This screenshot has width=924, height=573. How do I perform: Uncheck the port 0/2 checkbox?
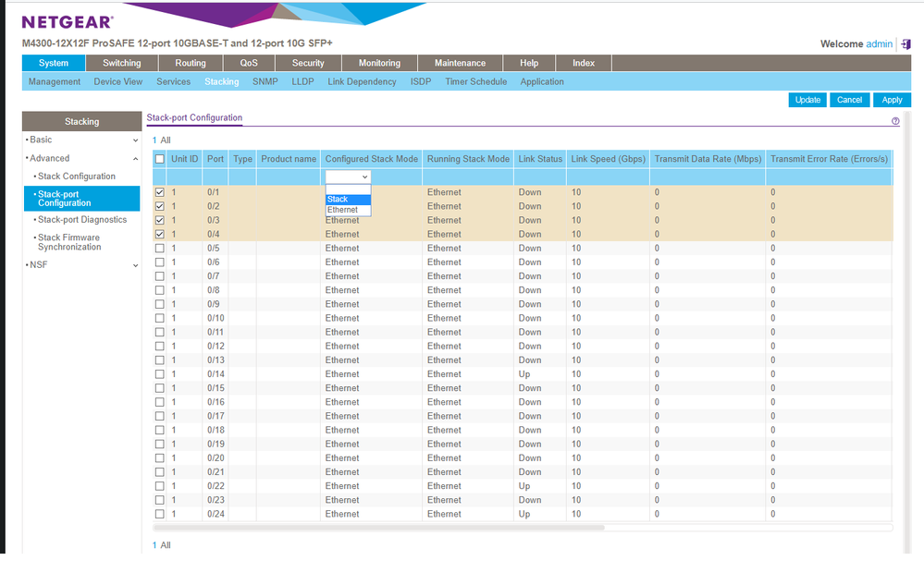160,206
